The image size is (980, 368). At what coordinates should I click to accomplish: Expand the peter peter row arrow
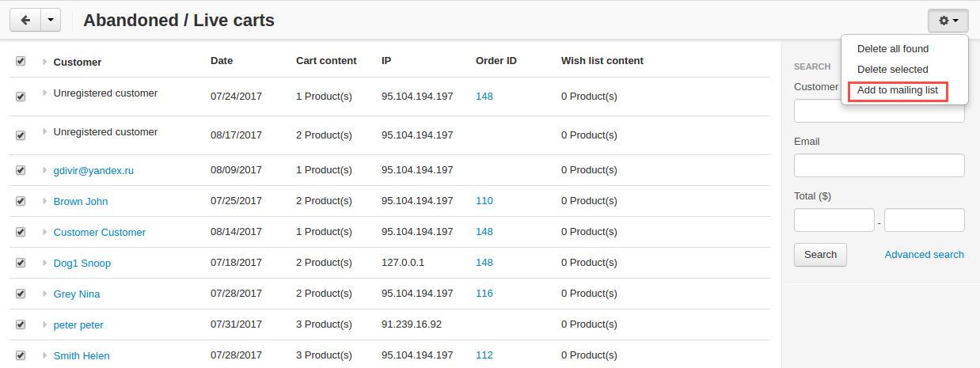(45, 324)
